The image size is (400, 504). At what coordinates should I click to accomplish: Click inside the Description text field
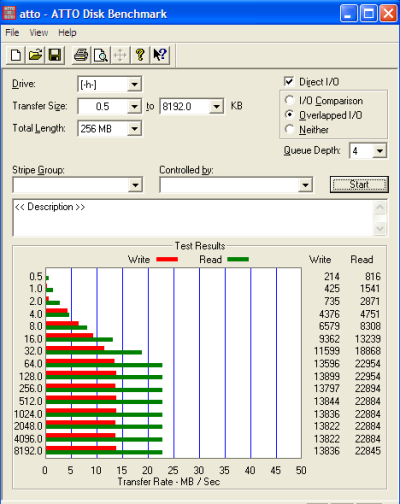point(193,218)
